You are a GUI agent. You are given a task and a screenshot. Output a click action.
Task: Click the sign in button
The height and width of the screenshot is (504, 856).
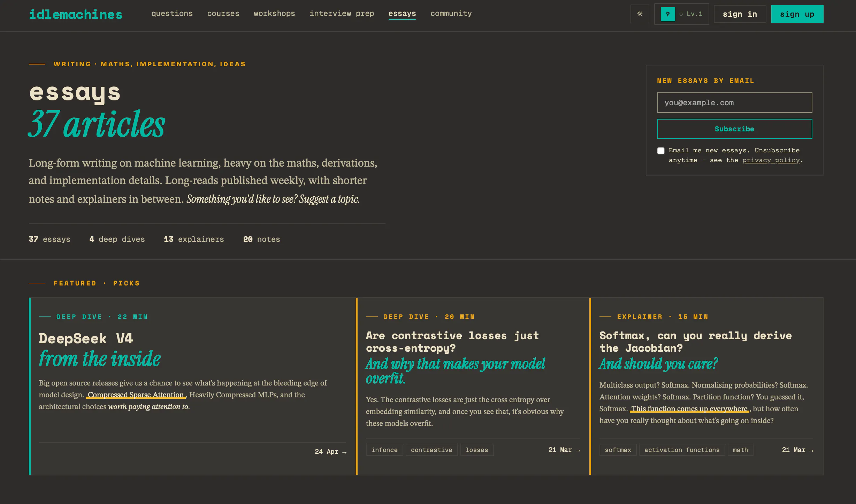tap(740, 14)
